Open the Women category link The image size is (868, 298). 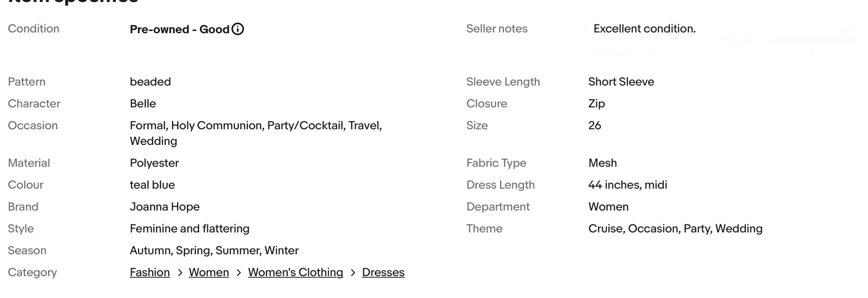tap(209, 273)
